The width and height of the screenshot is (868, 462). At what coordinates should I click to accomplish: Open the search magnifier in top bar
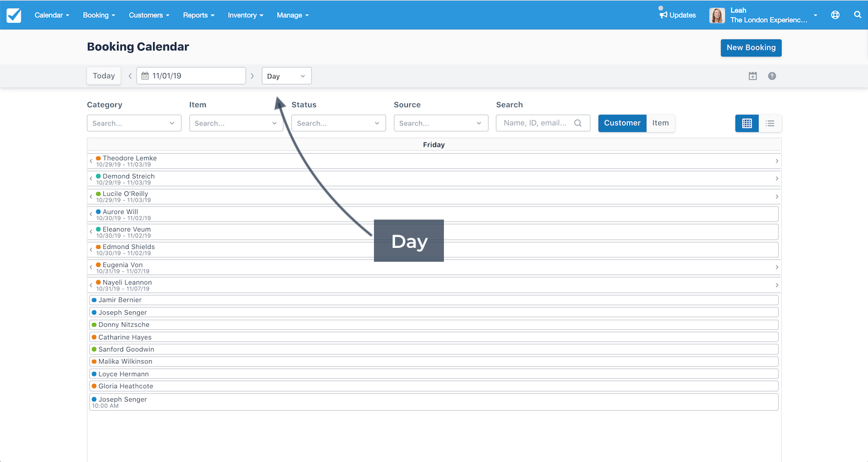pyautogui.click(x=857, y=15)
